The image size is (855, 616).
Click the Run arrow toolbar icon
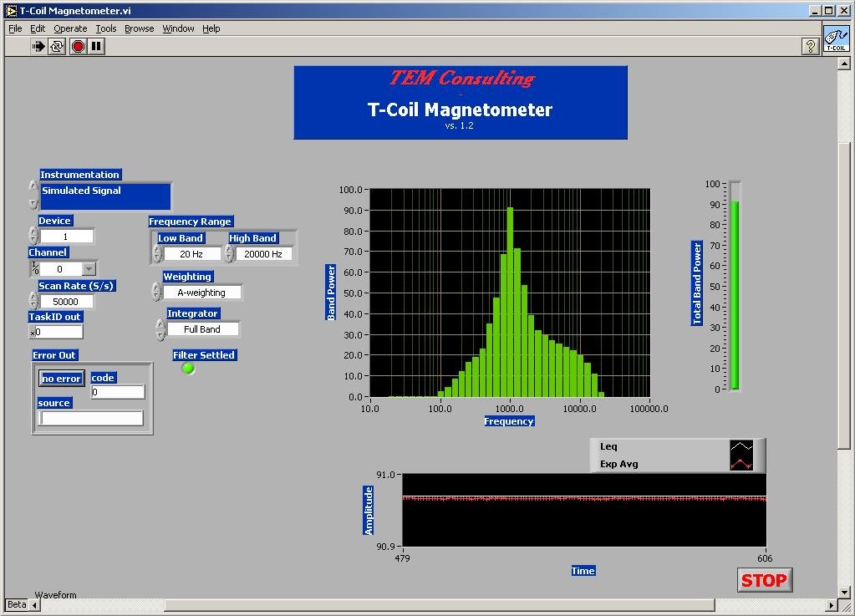click(x=38, y=46)
